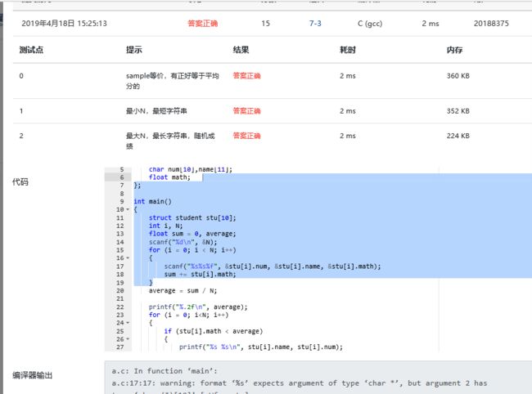This screenshot has height=394, width=532.
Task: Open the 7-3 problem link
Action: (315, 24)
